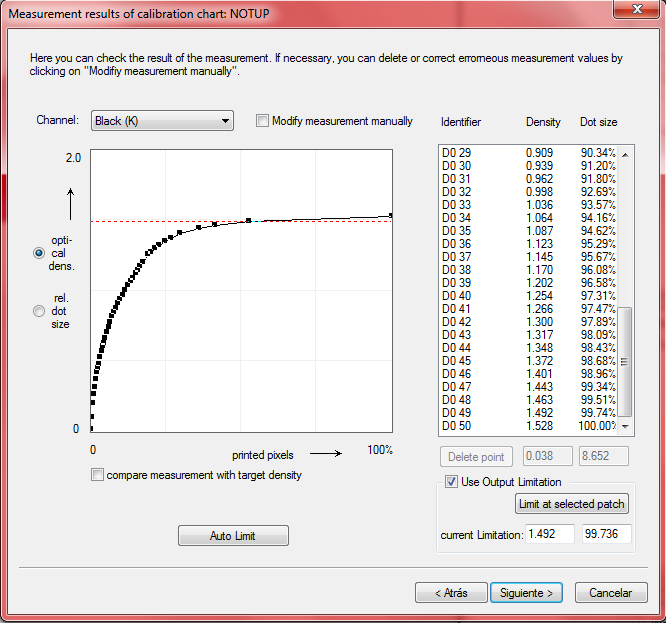Click Limit at selected patch button
Viewport: 666px width, 623px height.
tap(571, 504)
